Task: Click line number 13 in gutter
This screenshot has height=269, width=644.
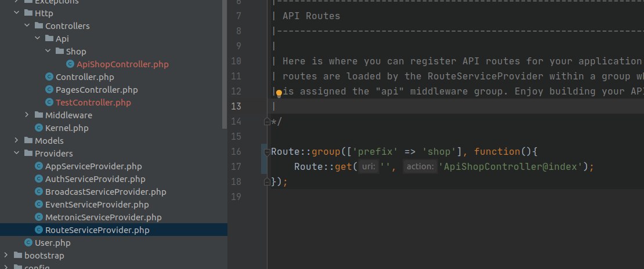Action: point(236,106)
